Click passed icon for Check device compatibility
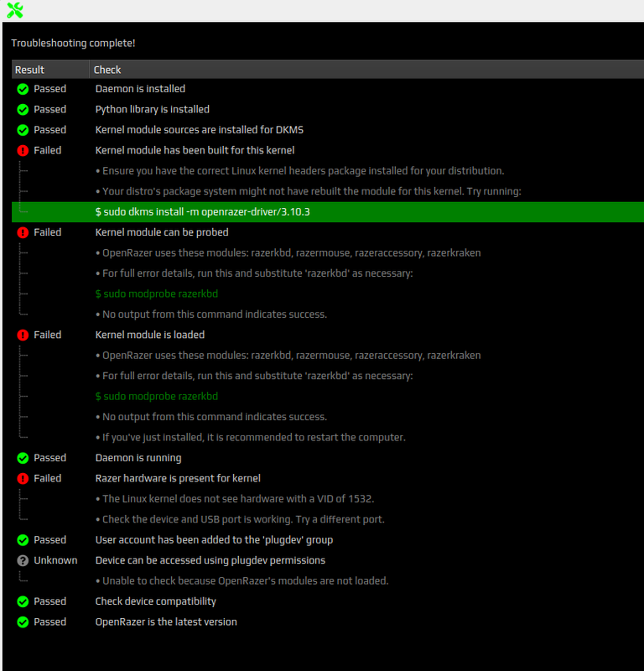Image resolution: width=644 pixels, height=671 pixels. 23,601
